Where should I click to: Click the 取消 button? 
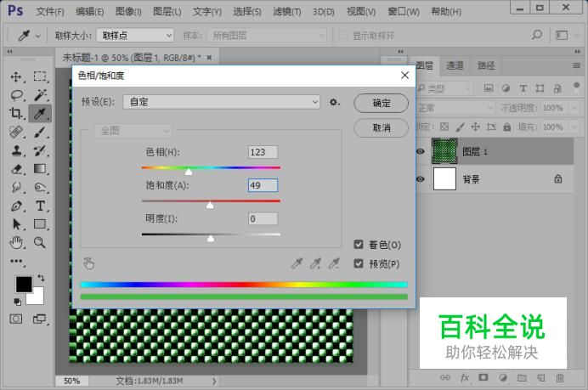[x=381, y=127]
